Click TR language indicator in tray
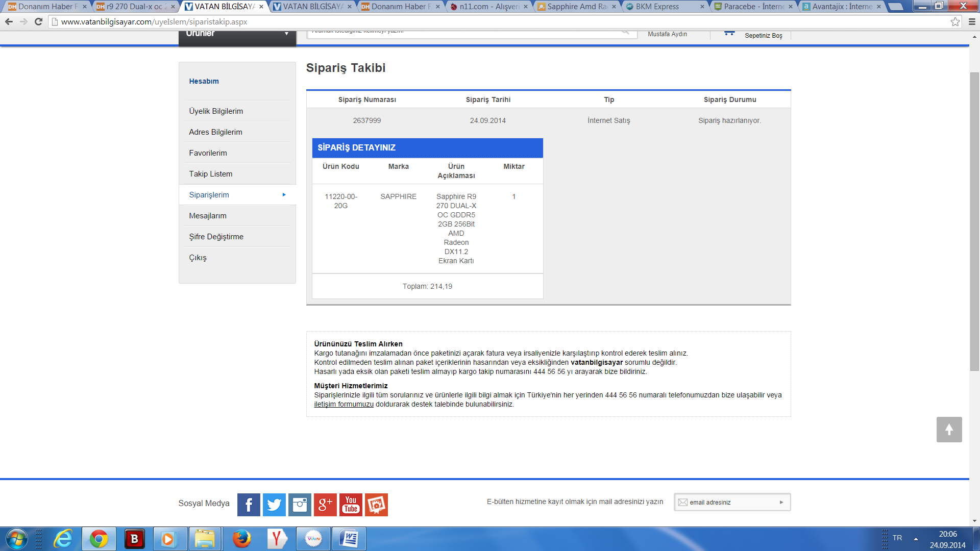Viewport: 980px width, 551px height. (897, 538)
